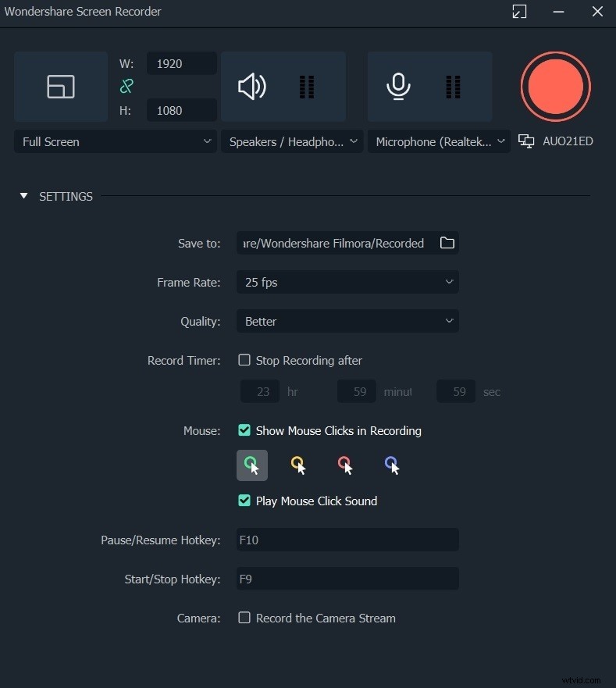Click the Pause/Resume Hotkey field
The width and height of the screenshot is (616, 688).
347,540
